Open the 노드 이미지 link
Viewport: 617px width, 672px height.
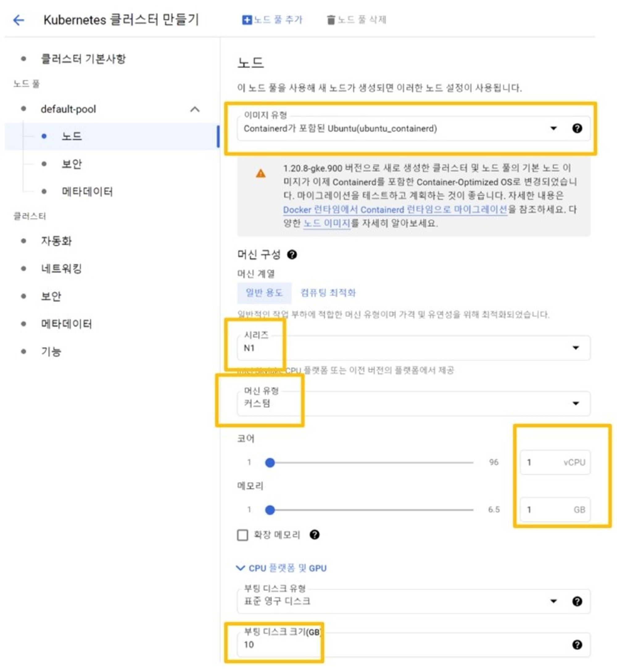326,223
